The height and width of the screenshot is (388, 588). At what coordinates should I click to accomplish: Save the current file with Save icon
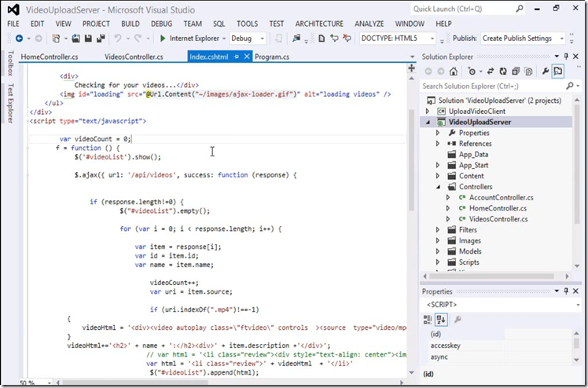pyautogui.click(x=88, y=38)
